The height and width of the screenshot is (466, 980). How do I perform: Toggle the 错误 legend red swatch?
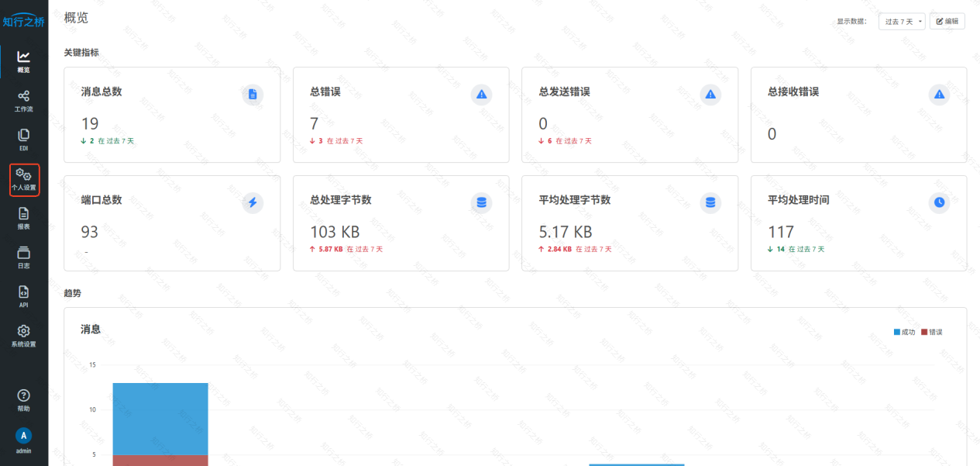[924, 332]
